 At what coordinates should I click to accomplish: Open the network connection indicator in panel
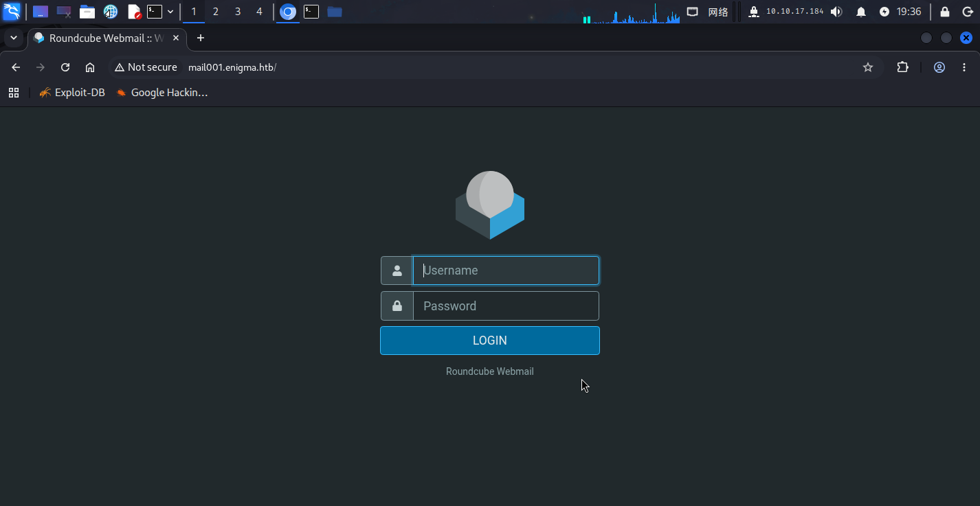(693, 12)
